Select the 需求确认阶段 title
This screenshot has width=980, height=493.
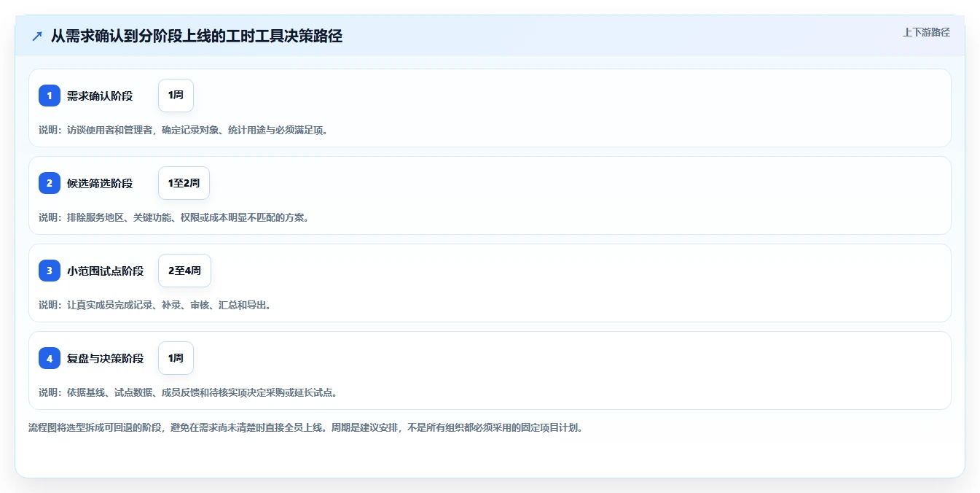tap(100, 96)
